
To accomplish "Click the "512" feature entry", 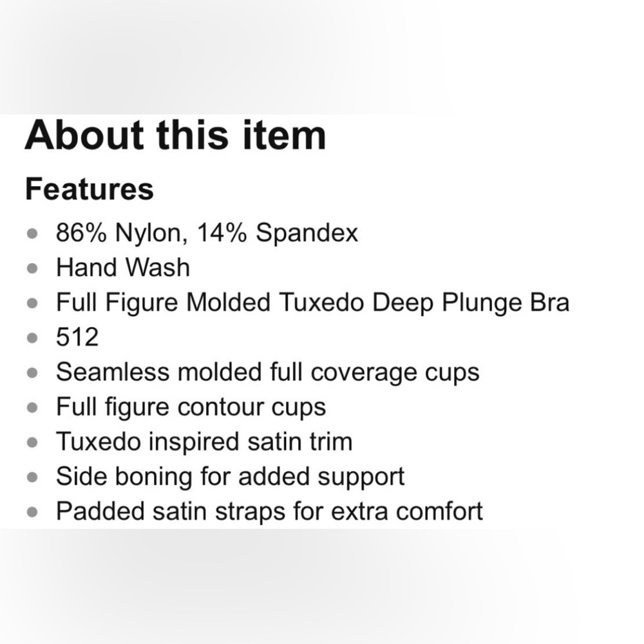I will tap(77, 337).
